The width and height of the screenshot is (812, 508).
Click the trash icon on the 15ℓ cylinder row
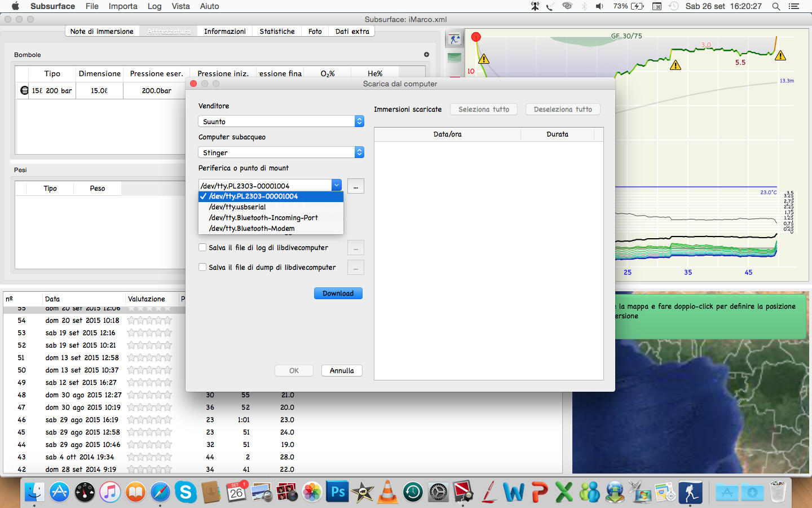(24, 90)
